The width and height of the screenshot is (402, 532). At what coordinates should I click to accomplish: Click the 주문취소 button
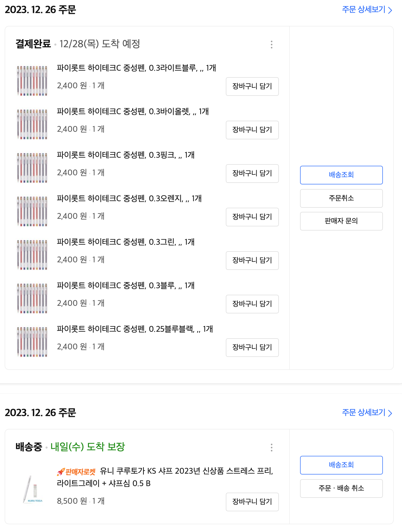coord(341,198)
